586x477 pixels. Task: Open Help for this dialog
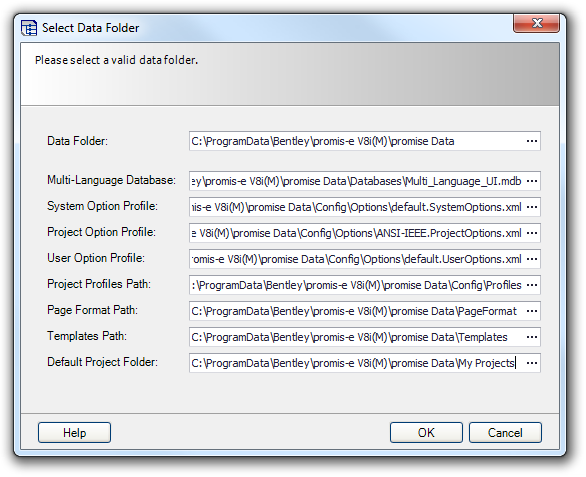pyautogui.click(x=74, y=433)
